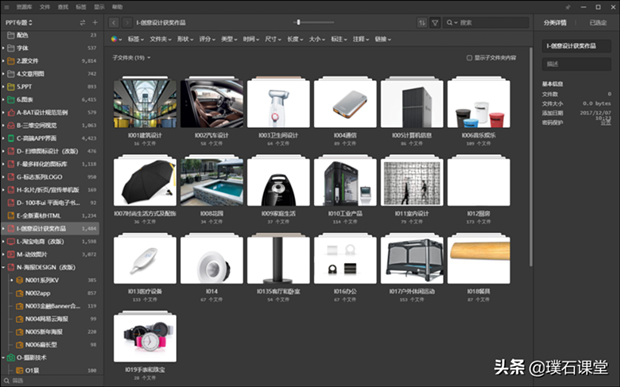Toggle the funnel filter icon
Image resolution: width=620 pixels, height=387 pixels.
click(x=435, y=23)
